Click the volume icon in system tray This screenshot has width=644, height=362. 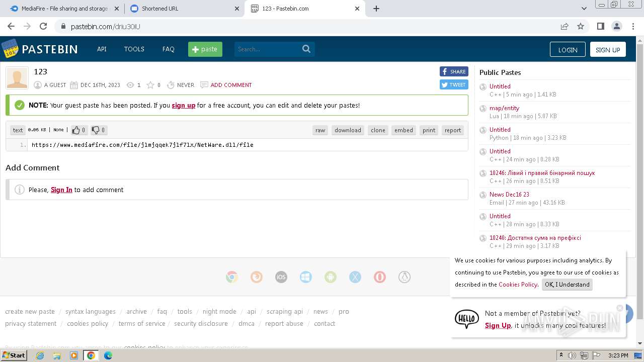[572, 355]
